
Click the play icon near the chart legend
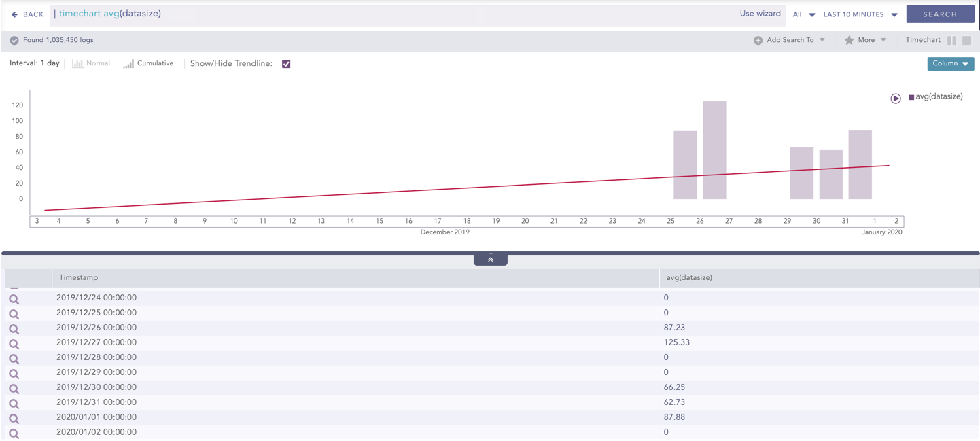pos(895,98)
